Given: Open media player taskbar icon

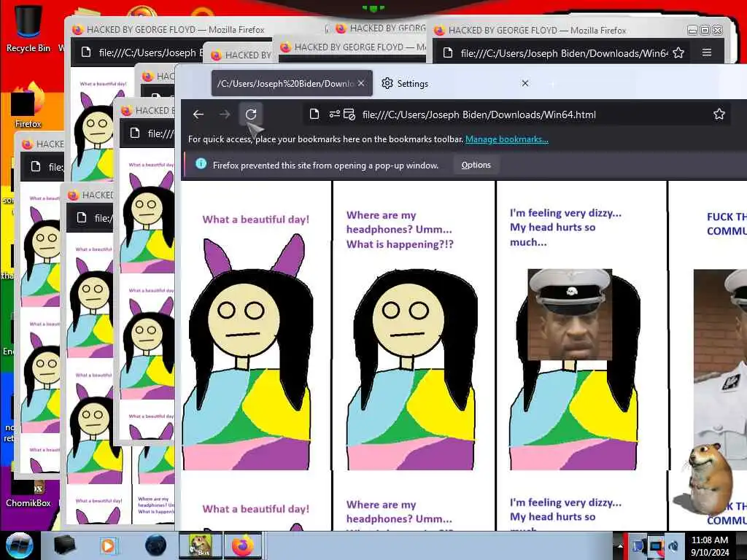Looking at the screenshot, I should tap(108, 545).
